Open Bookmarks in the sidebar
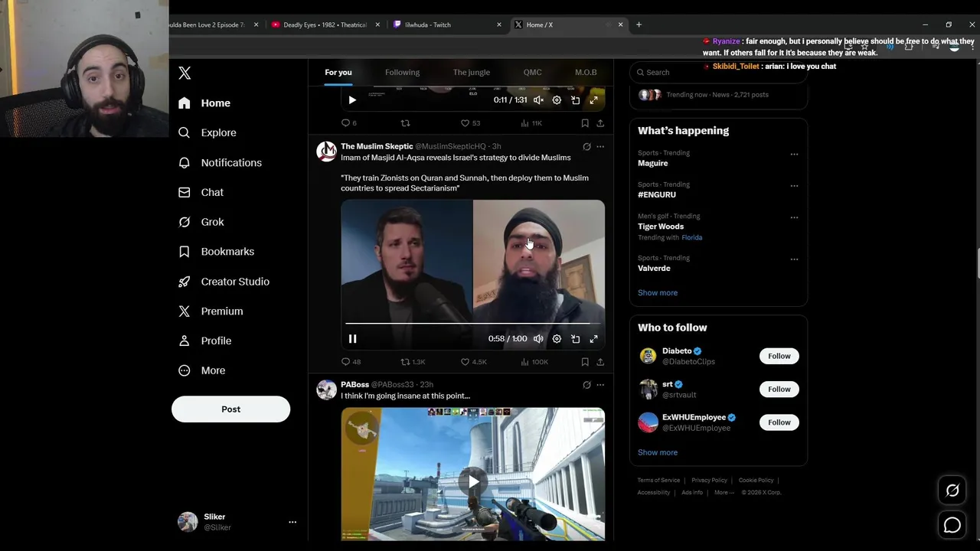The image size is (980, 551). pyautogui.click(x=216, y=251)
